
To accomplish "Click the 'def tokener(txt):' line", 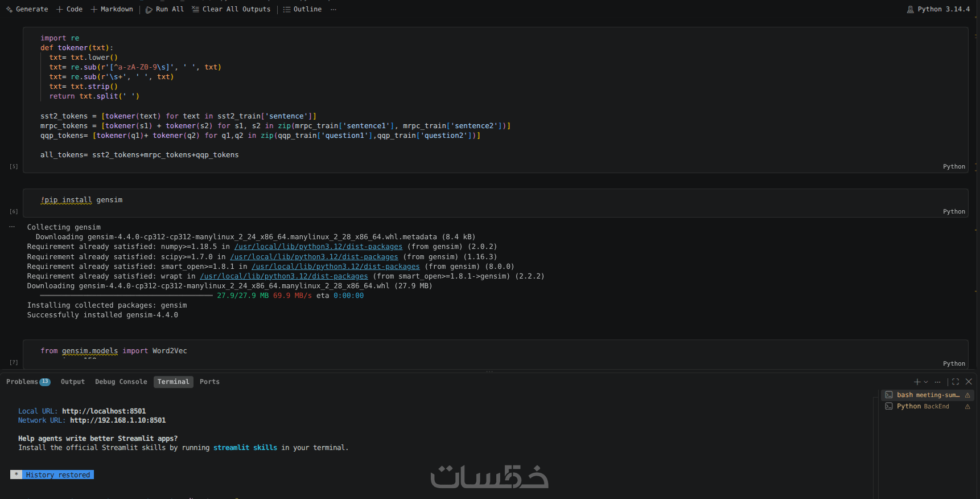I will click(x=77, y=48).
